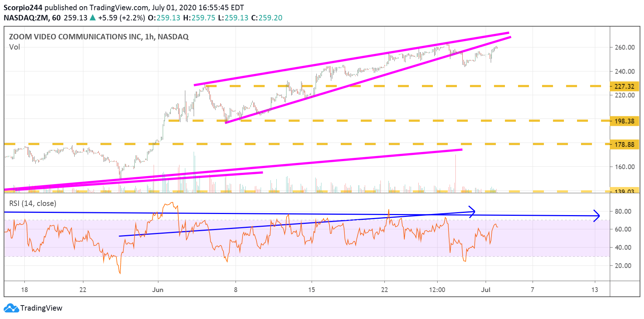Click the RSI 60.00 axis value
The height and width of the screenshot is (319, 644).
coord(623,229)
